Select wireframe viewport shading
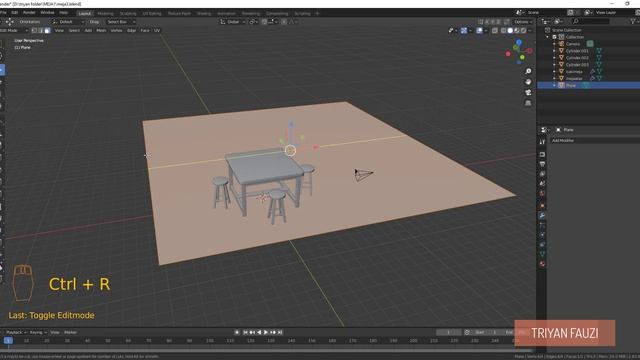The height and width of the screenshot is (360, 640). tap(504, 31)
